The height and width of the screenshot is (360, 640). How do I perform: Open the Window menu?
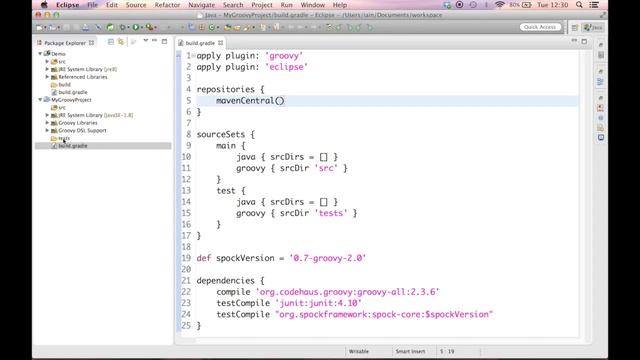312,5
